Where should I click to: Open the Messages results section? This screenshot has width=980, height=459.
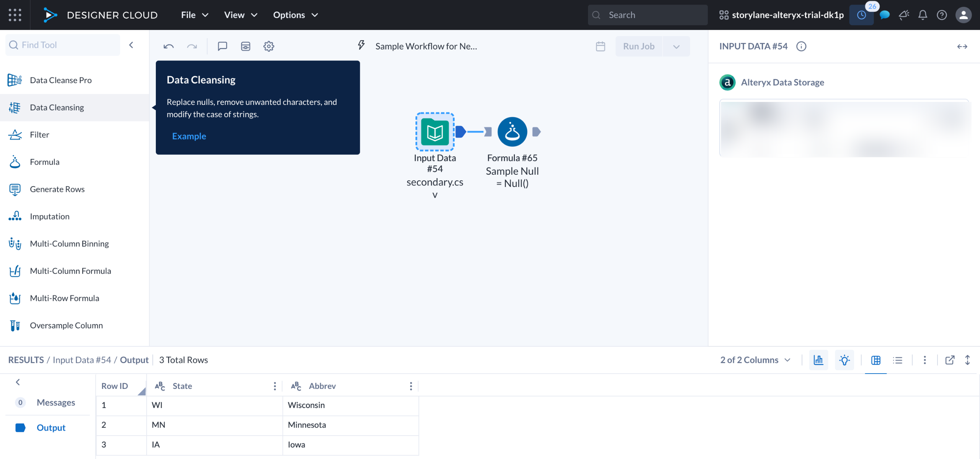[56, 402]
